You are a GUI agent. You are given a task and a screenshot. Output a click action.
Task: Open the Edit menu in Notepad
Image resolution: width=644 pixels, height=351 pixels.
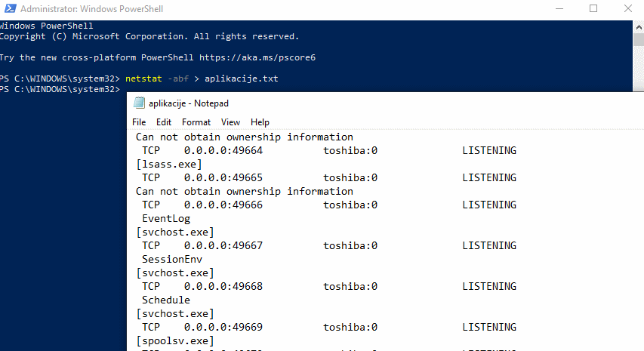tap(164, 122)
